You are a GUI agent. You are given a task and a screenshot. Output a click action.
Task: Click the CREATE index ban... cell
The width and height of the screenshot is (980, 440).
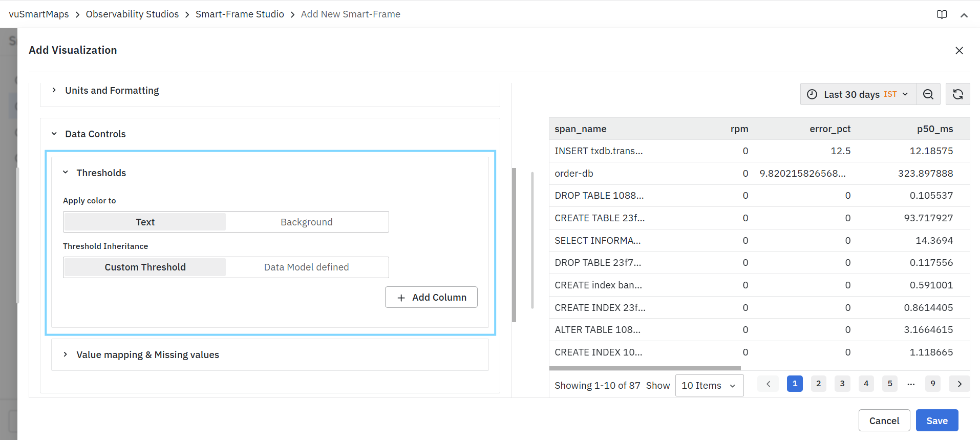point(598,285)
